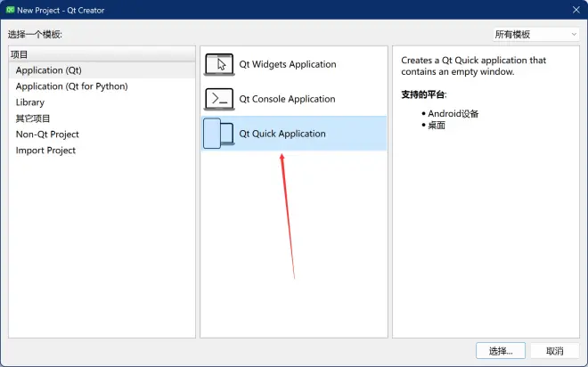Click the Qt Console Application terminal icon
Screen dimensions: 588x367
[219, 99]
